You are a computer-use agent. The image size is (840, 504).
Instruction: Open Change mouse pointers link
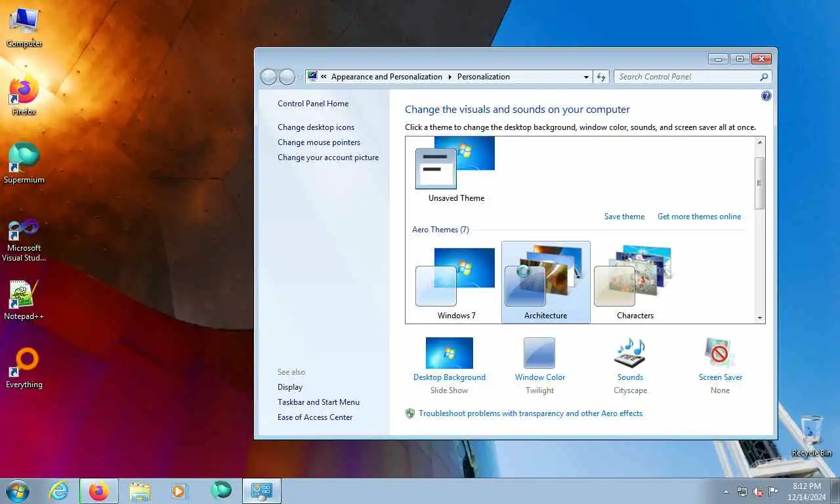[x=319, y=142]
